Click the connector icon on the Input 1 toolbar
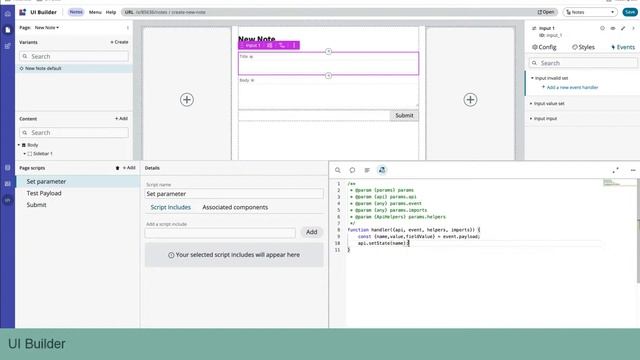This screenshot has width=640, height=360. pos(282,45)
